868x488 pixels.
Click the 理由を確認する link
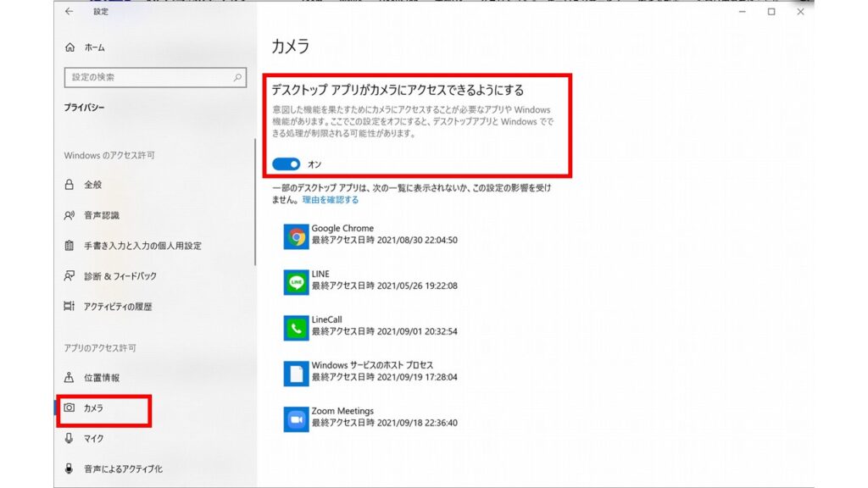[x=331, y=200]
